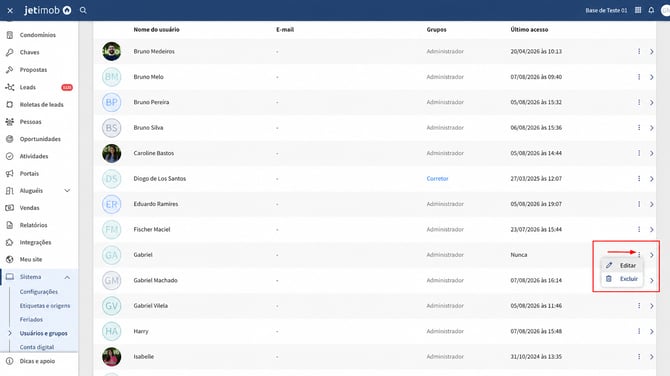The image size is (670, 376).
Task: Open options menu for Harry
Action: (x=639, y=331)
